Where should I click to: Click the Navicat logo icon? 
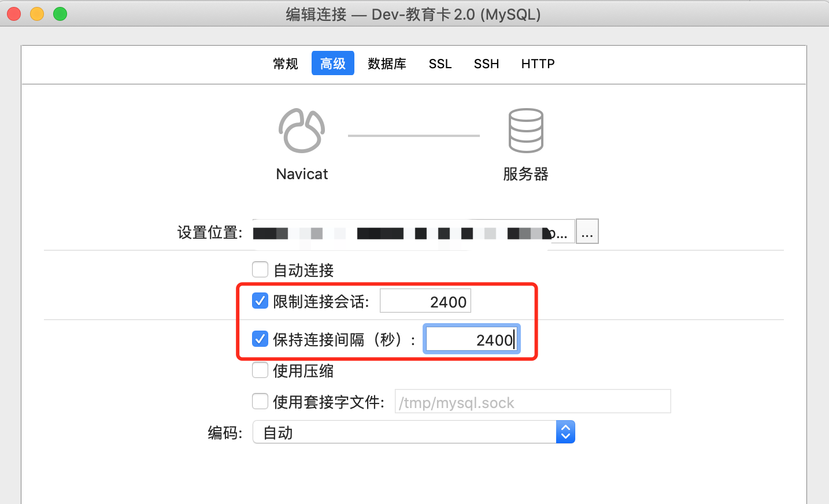302,131
